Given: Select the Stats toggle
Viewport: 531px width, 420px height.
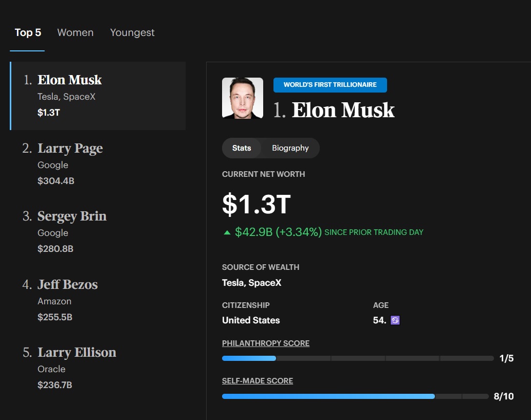Looking at the screenshot, I should [x=242, y=148].
